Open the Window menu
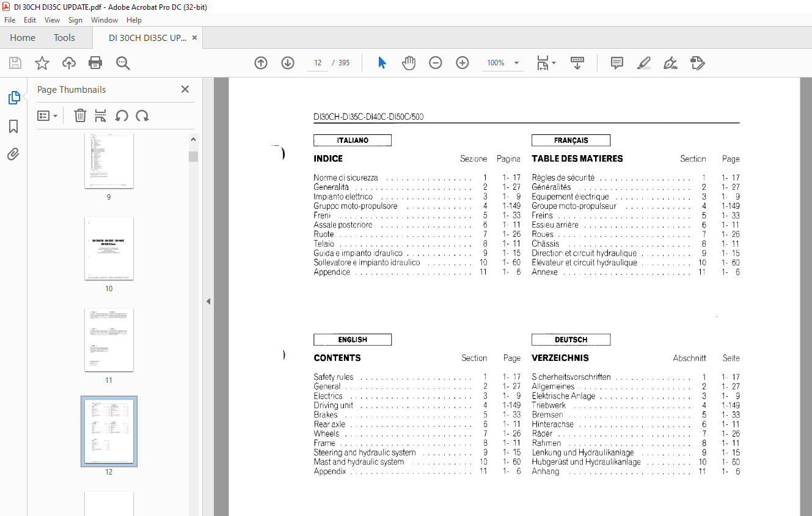The width and height of the screenshot is (812, 516). (104, 20)
